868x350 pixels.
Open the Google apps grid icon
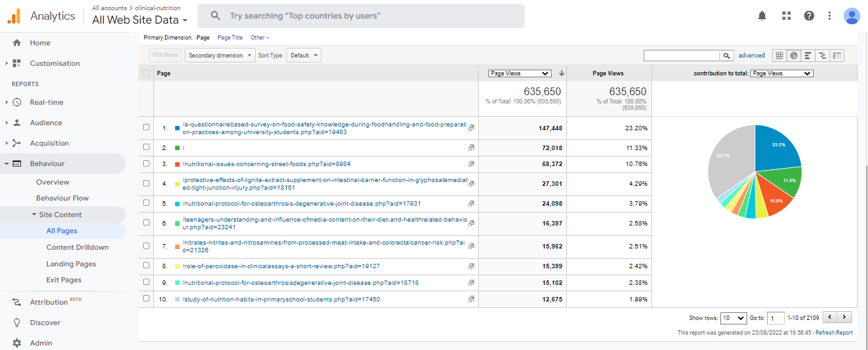tap(786, 16)
